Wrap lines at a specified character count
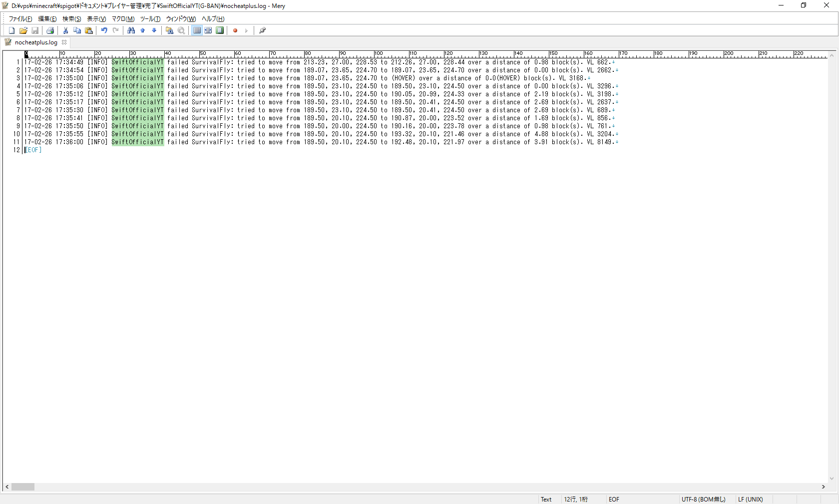 208,30
